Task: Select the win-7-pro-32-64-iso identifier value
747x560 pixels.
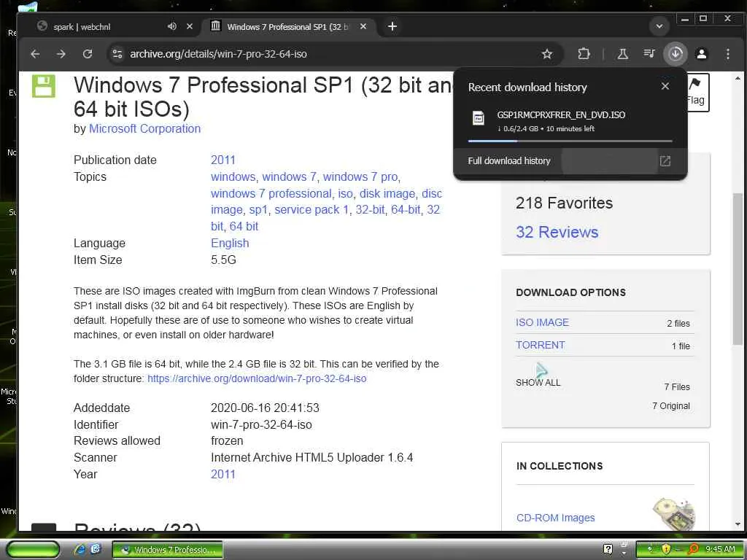Action: 261,424
